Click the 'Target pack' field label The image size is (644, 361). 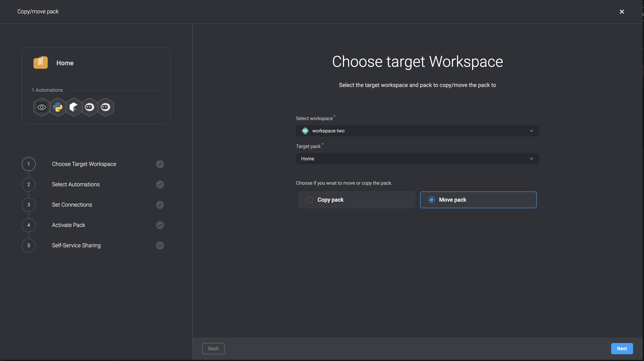pyautogui.click(x=308, y=146)
